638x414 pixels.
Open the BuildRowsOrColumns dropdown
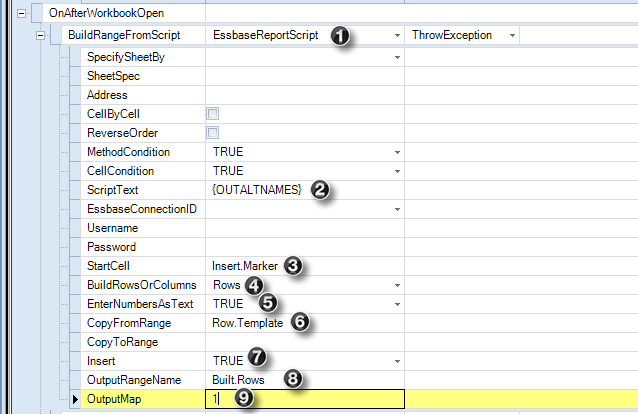pyautogui.click(x=397, y=285)
